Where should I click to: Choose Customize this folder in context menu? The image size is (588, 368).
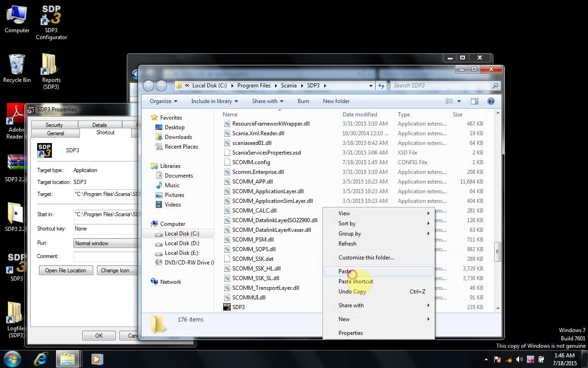pyautogui.click(x=379, y=258)
